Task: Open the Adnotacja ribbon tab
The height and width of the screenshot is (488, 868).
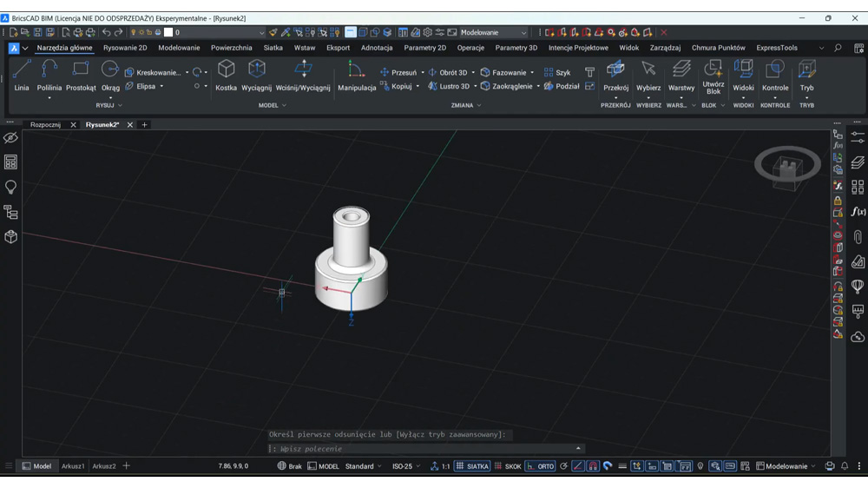Action: coord(377,48)
